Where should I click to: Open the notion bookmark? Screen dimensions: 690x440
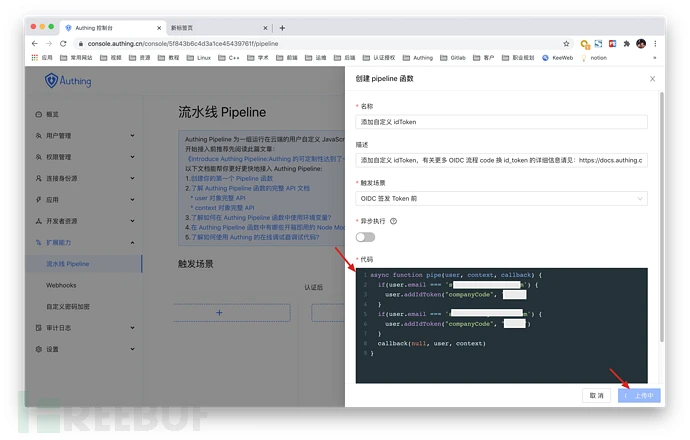(594, 58)
